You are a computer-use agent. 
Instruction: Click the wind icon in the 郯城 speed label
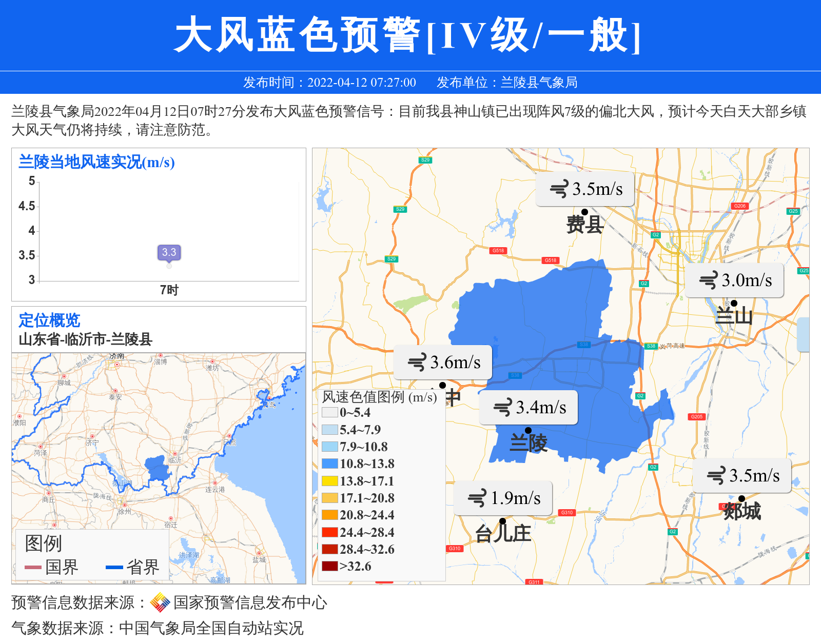click(x=716, y=476)
